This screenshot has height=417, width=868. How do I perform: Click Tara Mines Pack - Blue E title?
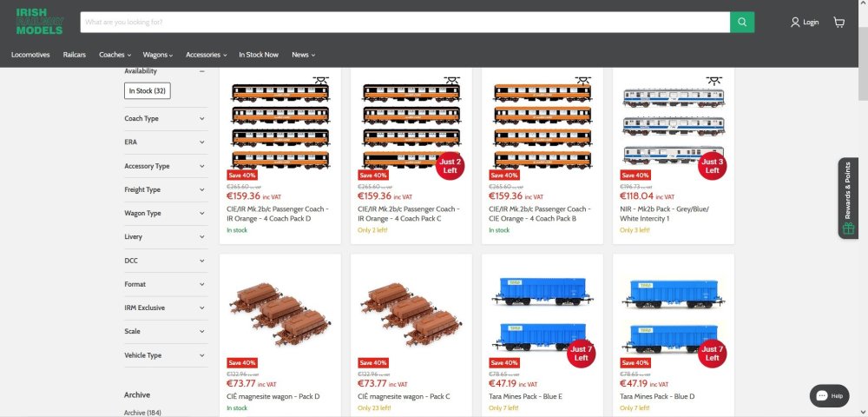point(528,396)
